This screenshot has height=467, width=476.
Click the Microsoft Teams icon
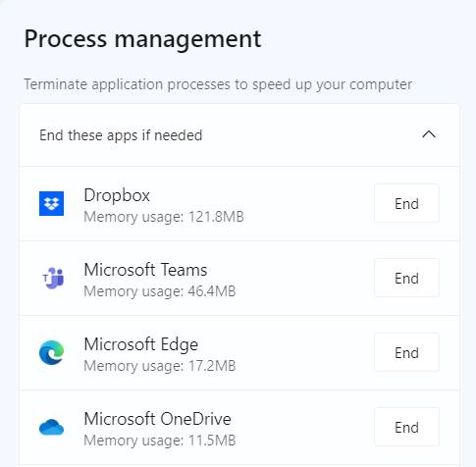53,278
